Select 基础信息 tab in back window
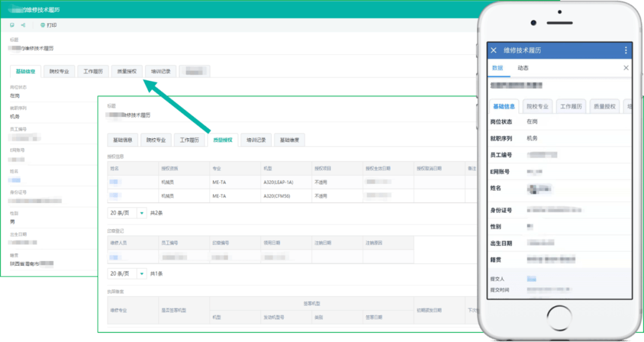This screenshot has width=644, height=342. point(26,71)
